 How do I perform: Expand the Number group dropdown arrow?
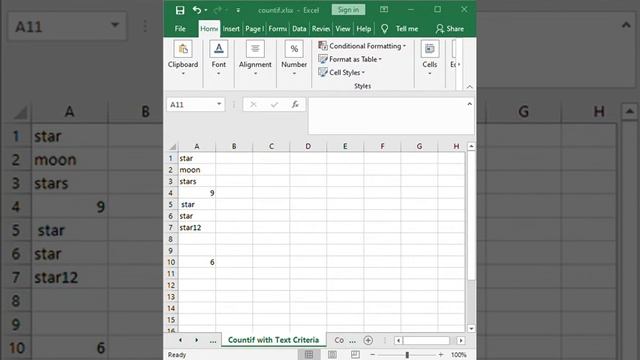(x=294, y=73)
